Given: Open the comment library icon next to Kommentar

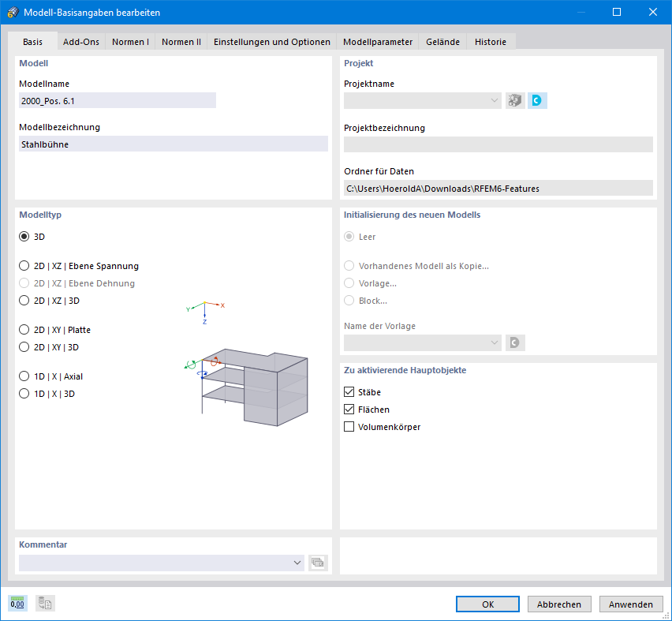Looking at the screenshot, I should click(x=318, y=563).
